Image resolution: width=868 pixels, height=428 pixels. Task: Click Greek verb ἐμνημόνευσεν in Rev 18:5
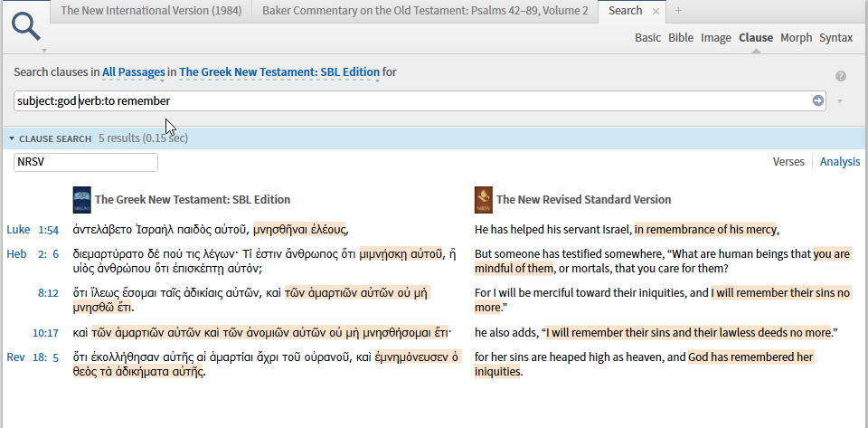[x=412, y=357]
